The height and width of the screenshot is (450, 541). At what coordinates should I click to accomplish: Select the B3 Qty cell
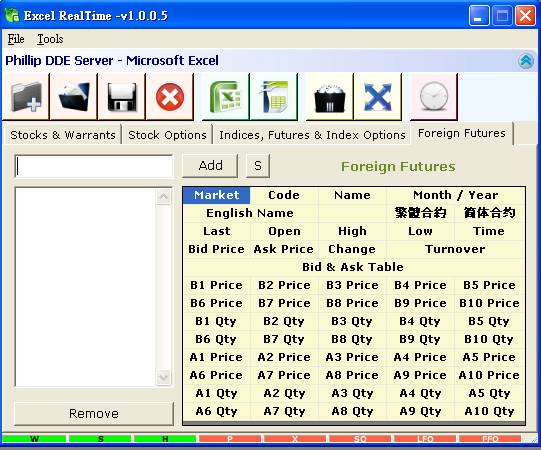click(352, 321)
